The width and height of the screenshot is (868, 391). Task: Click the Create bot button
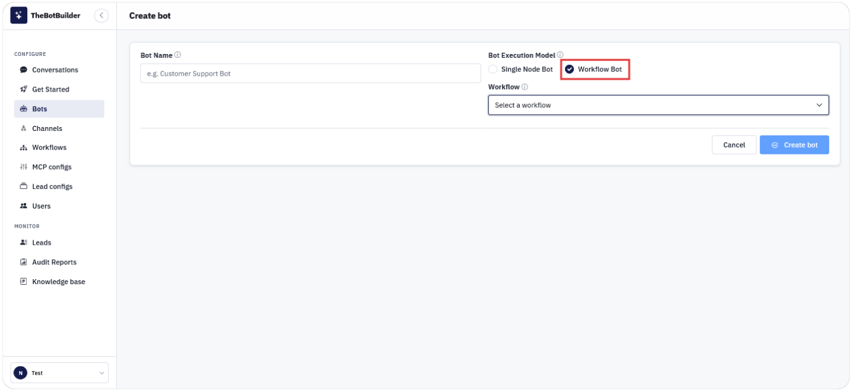[794, 145]
